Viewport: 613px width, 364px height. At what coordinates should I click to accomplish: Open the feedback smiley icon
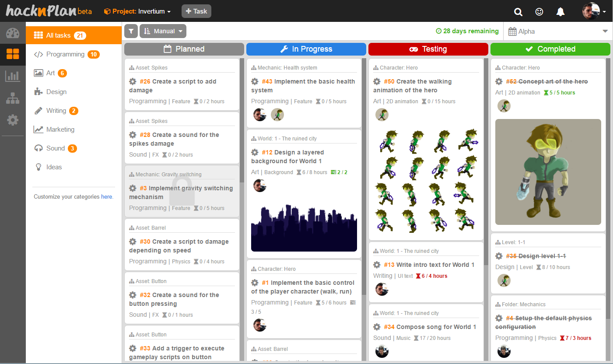click(539, 12)
